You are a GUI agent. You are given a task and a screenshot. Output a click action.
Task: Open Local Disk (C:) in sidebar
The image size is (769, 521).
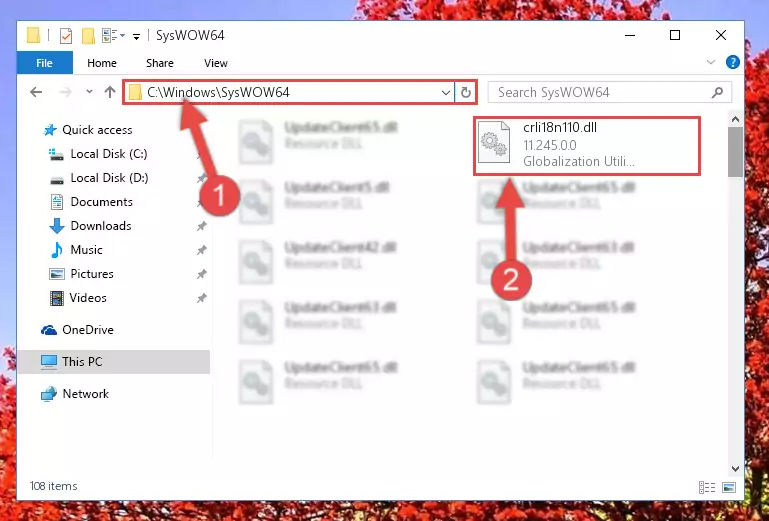click(x=109, y=154)
